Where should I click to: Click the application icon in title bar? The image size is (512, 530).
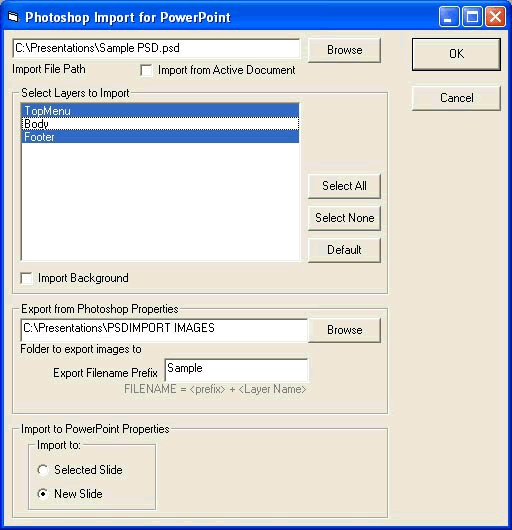(x=14, y=17)
